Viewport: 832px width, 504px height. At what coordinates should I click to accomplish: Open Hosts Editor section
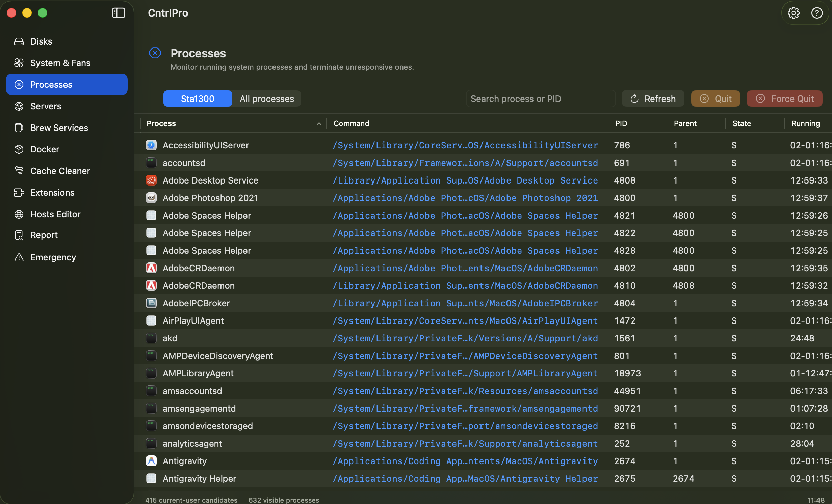point(67,214)
